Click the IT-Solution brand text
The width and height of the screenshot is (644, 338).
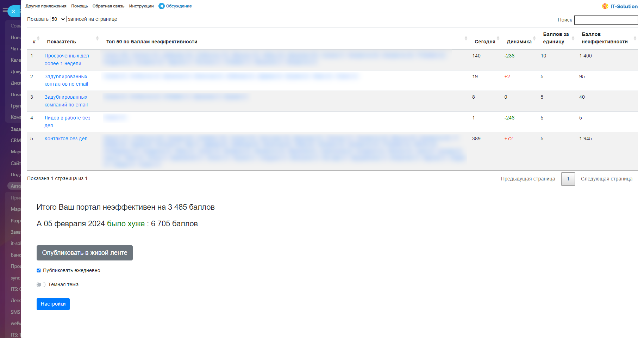pyautogui.click(x=624, y=6)
